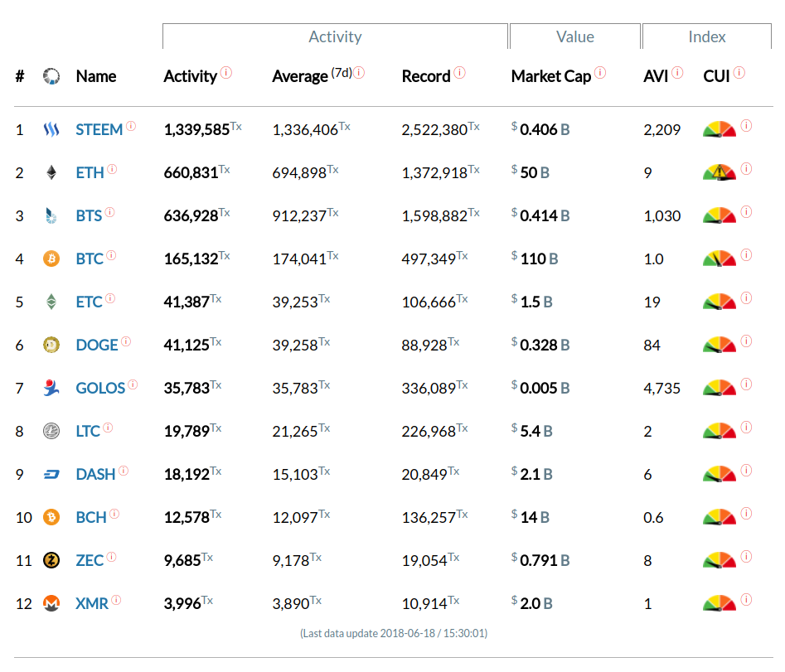Open the ETC coin link
Image resolution: width=785 pixels, height=672 pixels.
click(x=90, y=302)
